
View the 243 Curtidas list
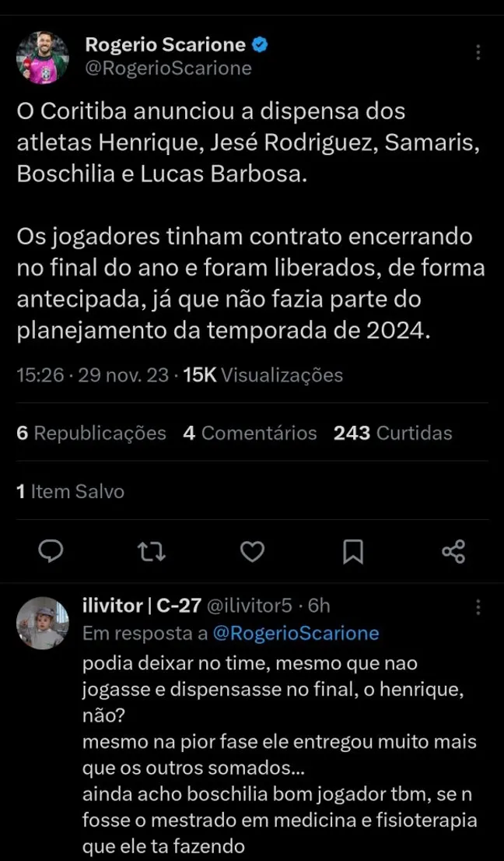[393, 433]
